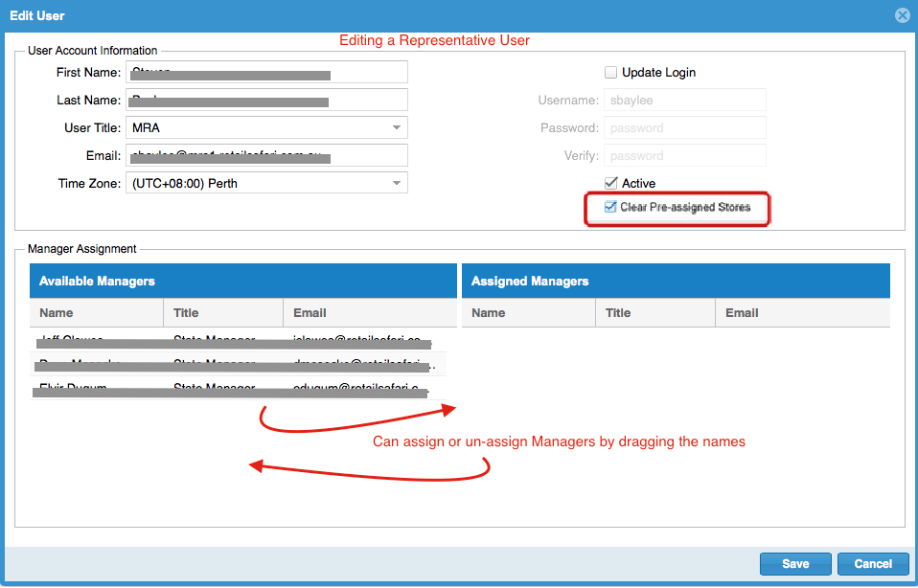Click the First Name field
The width and height of the screenshot is (918, 588).
coord(266,73)
